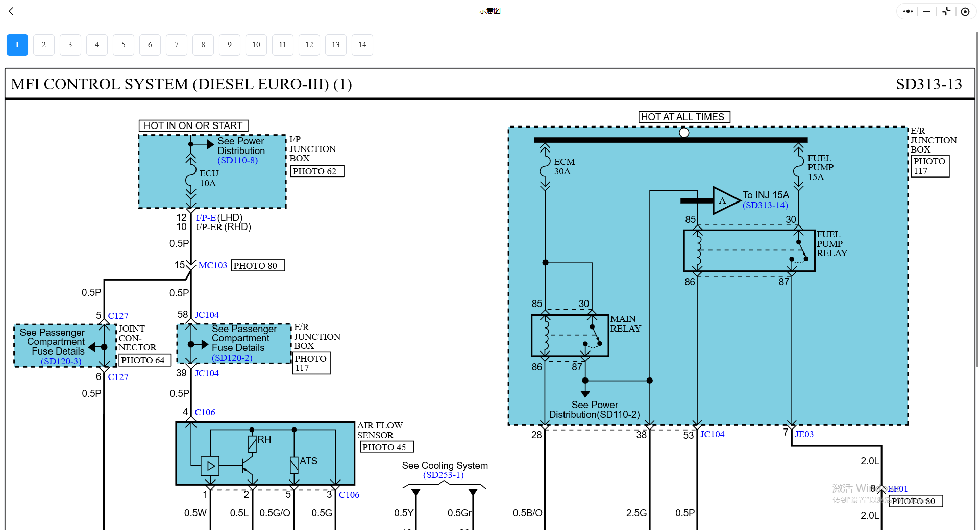Open the three-dots more options menu
This screenshot has width=980, height=530.
(x=908, y=11)
